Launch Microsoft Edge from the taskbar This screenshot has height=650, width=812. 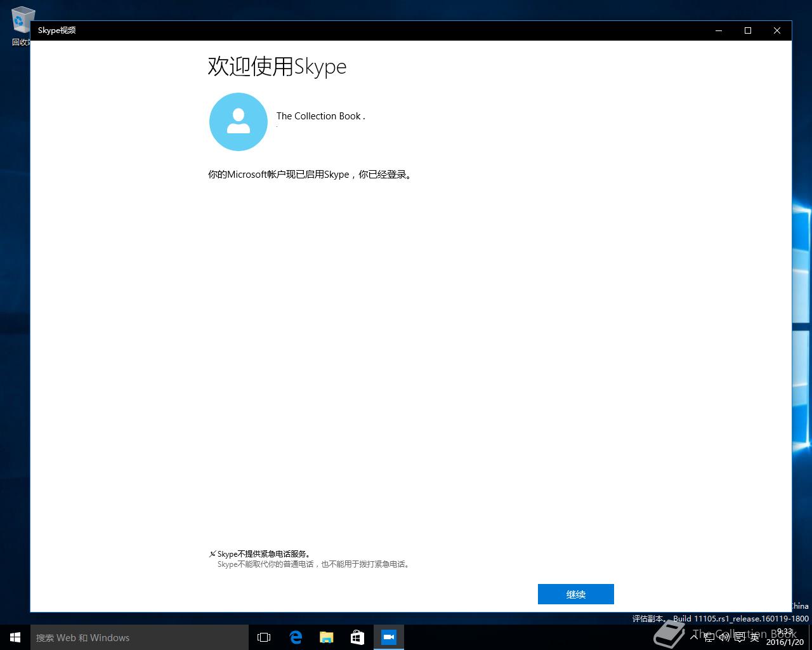(x=296, y=637)
